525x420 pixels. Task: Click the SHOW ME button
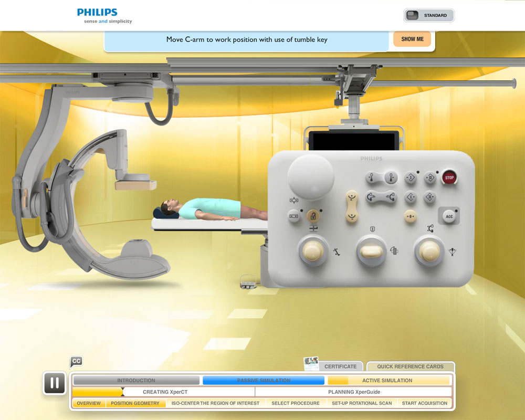point(412,39)
